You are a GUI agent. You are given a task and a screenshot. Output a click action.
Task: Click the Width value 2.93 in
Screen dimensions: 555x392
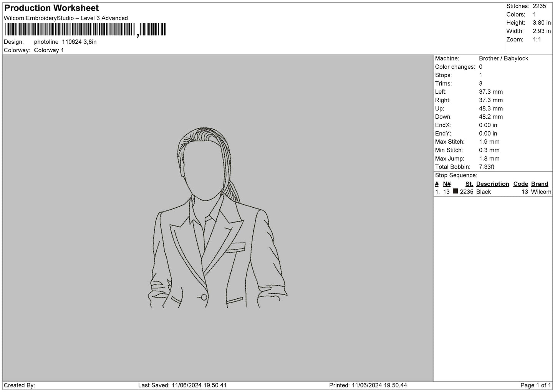(542, 31)
